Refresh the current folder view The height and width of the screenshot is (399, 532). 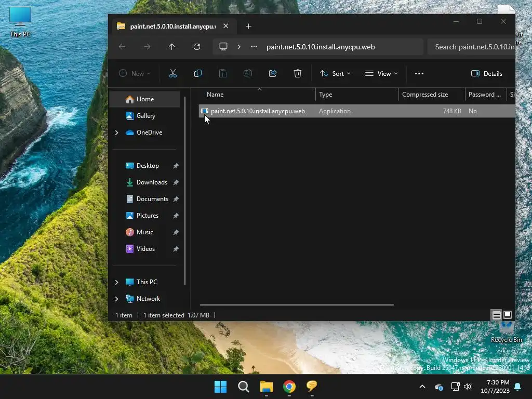197,47
